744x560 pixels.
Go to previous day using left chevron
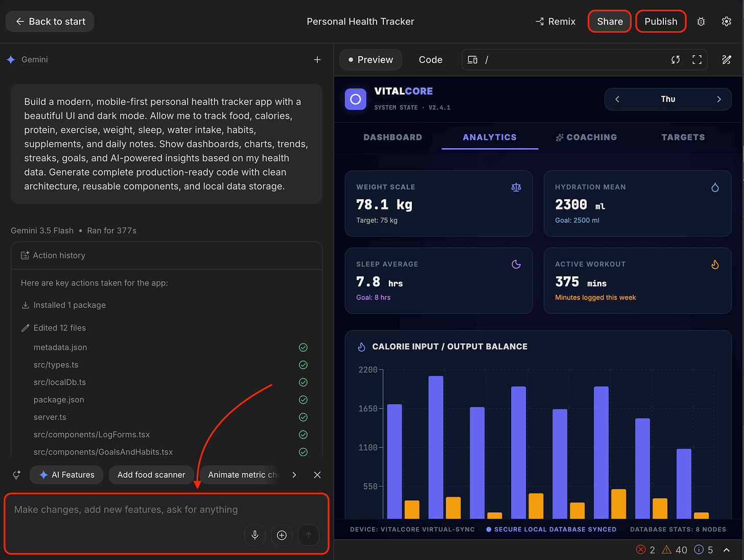click(617, 99)
